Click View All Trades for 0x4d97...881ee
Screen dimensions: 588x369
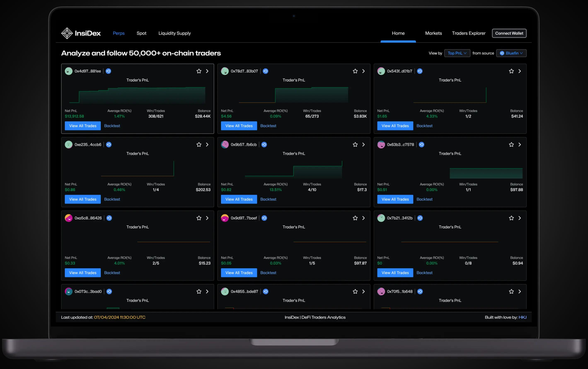(83, 125)
